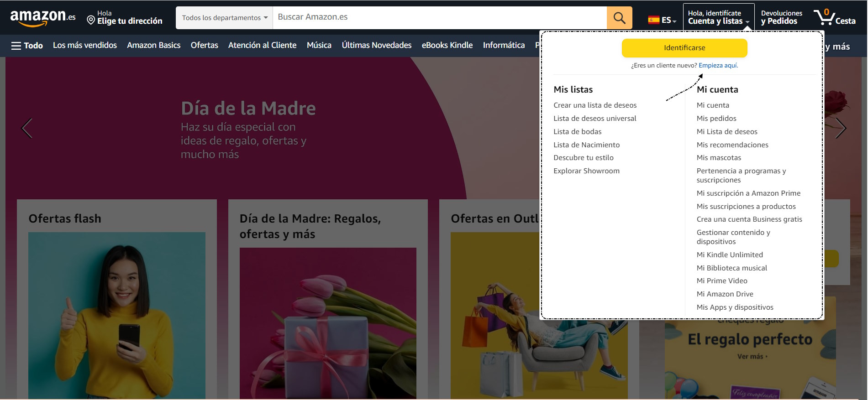Open the Todo hamburger menu
The image size is (868, 400).
[27, 46]
